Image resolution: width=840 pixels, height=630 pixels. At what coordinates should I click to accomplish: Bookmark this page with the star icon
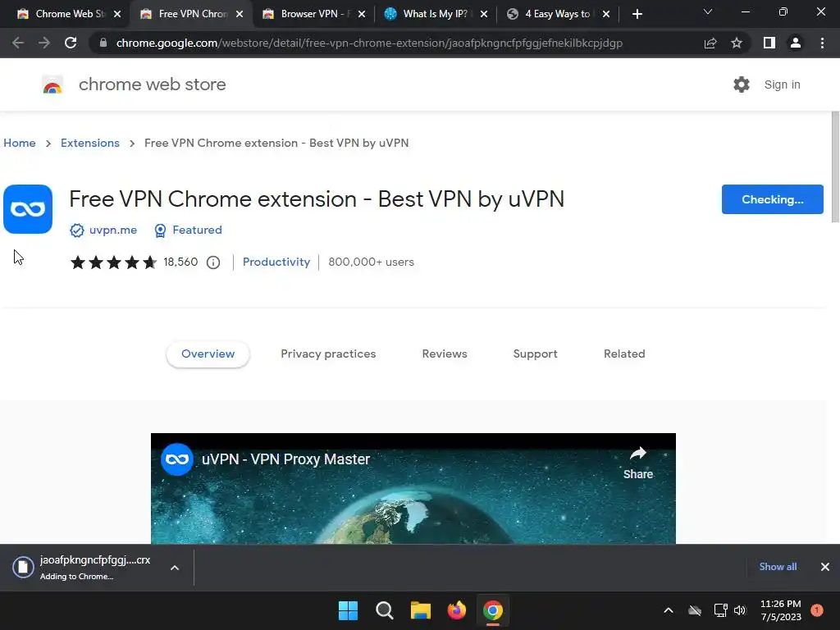click(737, 43)
